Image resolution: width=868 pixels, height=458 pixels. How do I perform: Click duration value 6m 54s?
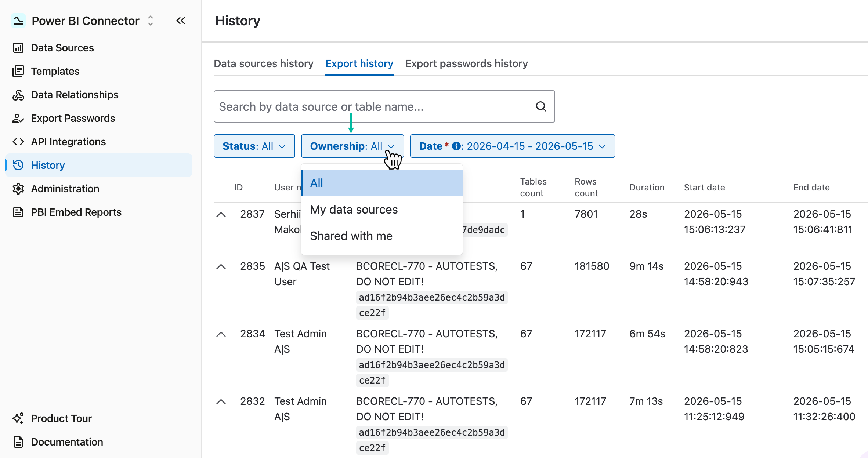[647, 334]
